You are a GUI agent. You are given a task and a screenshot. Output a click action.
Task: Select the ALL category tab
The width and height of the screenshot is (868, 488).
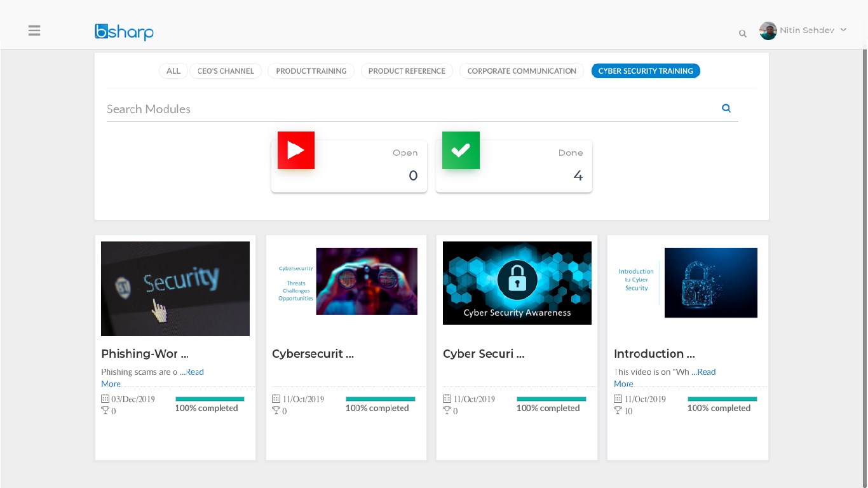click(173, 71)
